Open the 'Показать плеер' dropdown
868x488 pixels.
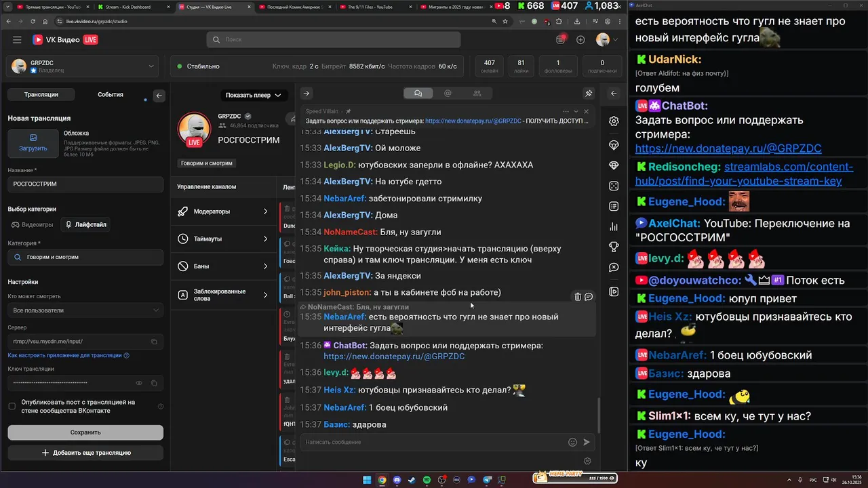[253, 95]
